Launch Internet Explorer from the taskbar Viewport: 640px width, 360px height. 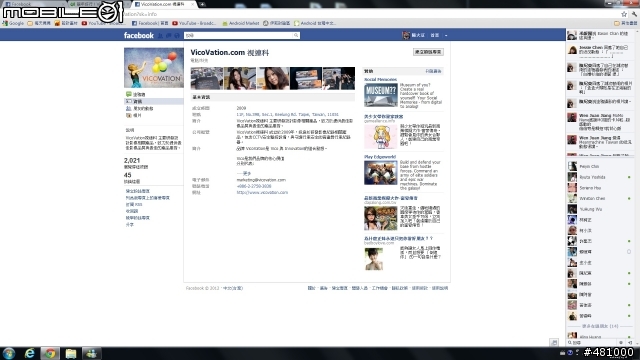click(29, 353)
